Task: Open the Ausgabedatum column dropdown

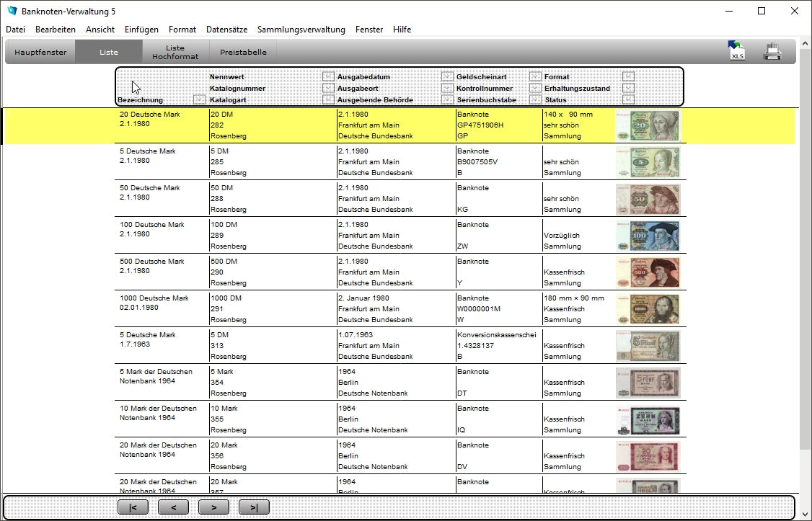Action: [x=447, y=77]
